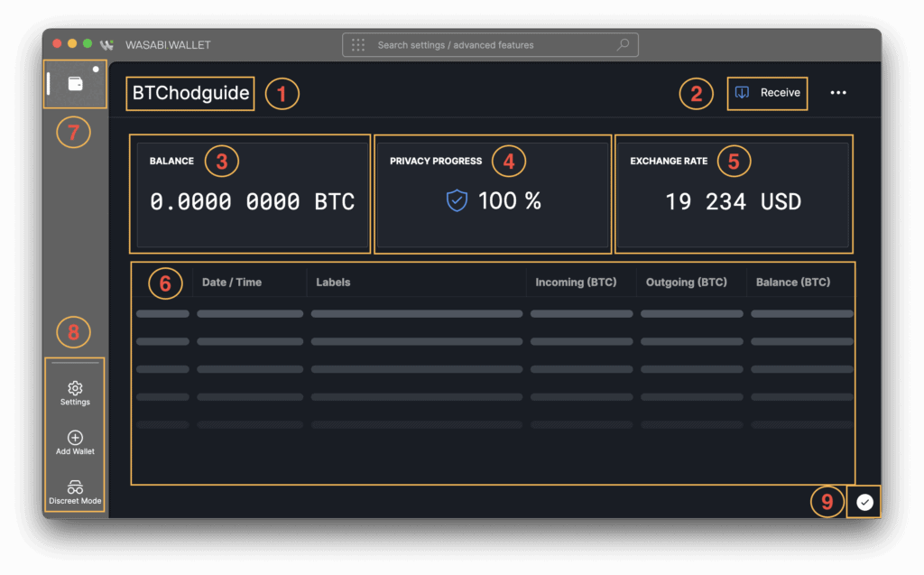Click the search settings input field
This screenshot has width=924, height=575.
487,45
